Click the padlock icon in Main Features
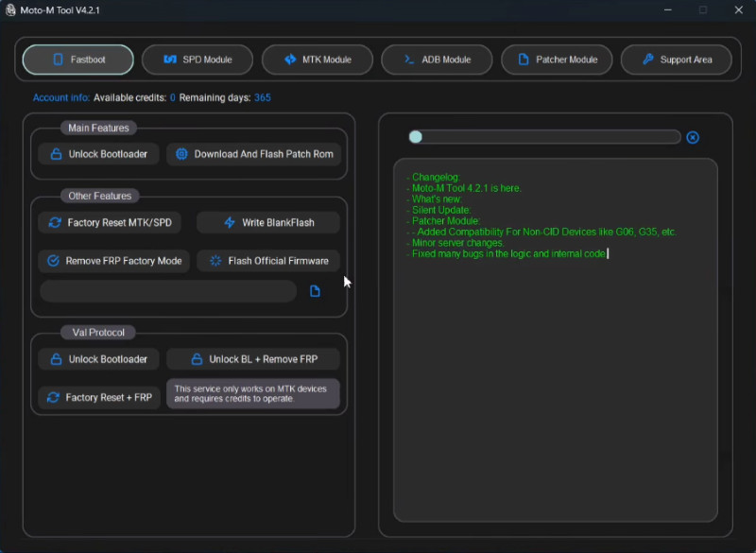 tap(56, 154)
